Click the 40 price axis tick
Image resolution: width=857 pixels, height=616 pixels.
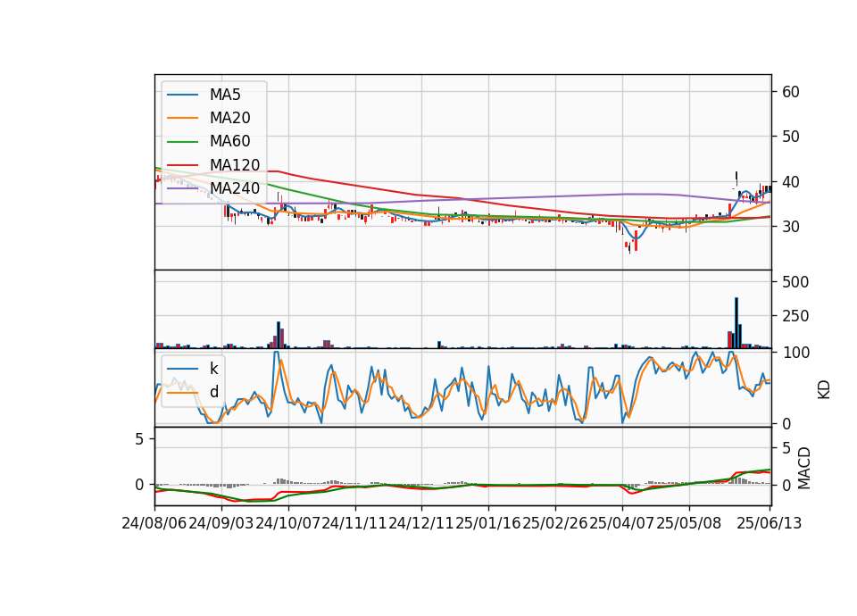point(790,181)
